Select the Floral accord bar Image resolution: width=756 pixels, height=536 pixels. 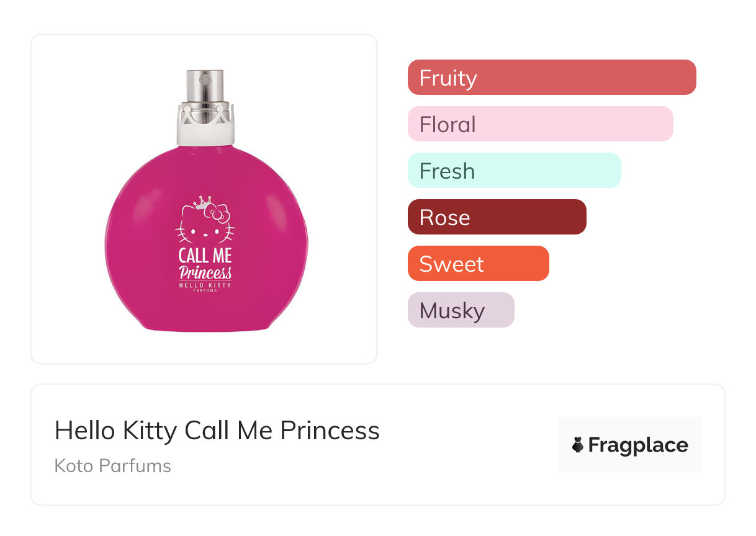coord(540,124)
